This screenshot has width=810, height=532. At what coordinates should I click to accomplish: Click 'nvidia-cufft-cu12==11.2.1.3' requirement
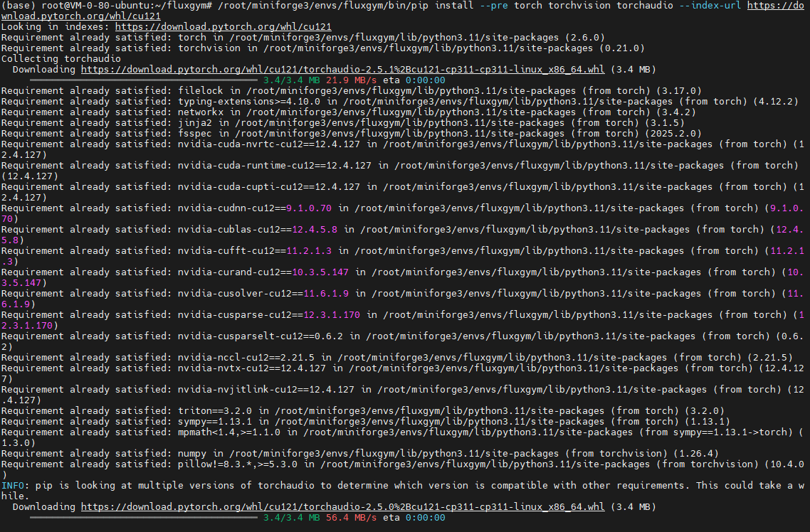click(x=255, y=251)
